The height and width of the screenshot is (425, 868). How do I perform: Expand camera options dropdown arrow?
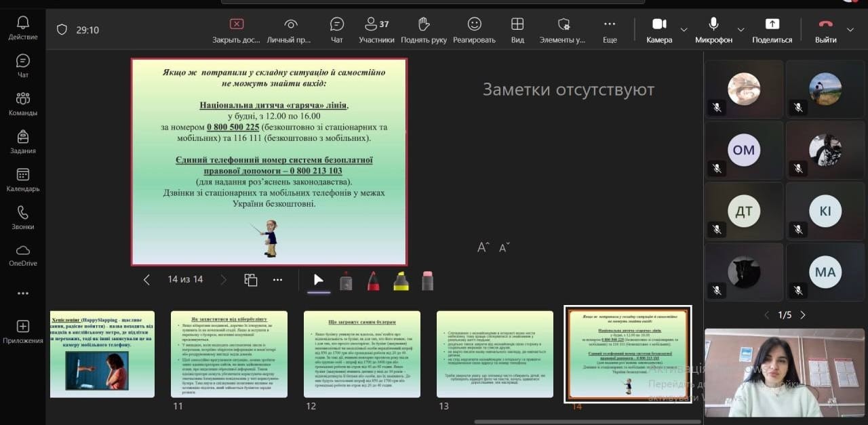click(x=684, y=30)
